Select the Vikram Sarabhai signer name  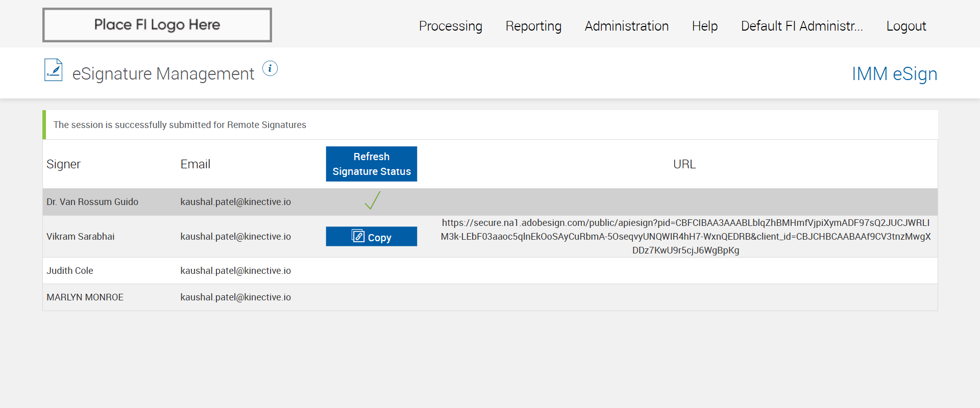tap(81, 237)
